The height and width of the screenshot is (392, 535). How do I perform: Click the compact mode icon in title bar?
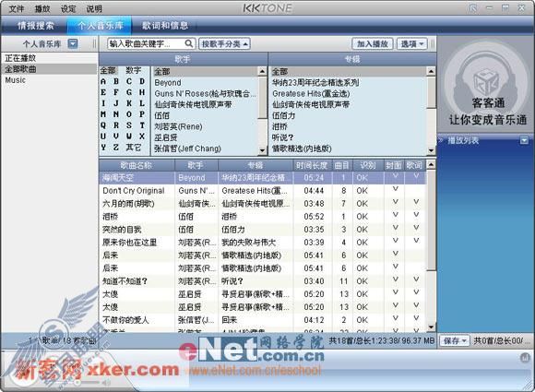pyautogui.click(x=473, y=8)
